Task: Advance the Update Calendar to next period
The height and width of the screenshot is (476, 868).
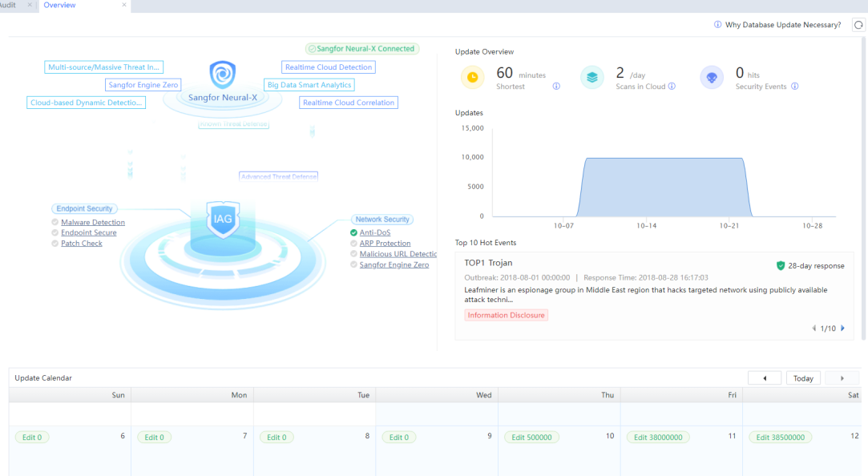Action: (x=842, y=378)
